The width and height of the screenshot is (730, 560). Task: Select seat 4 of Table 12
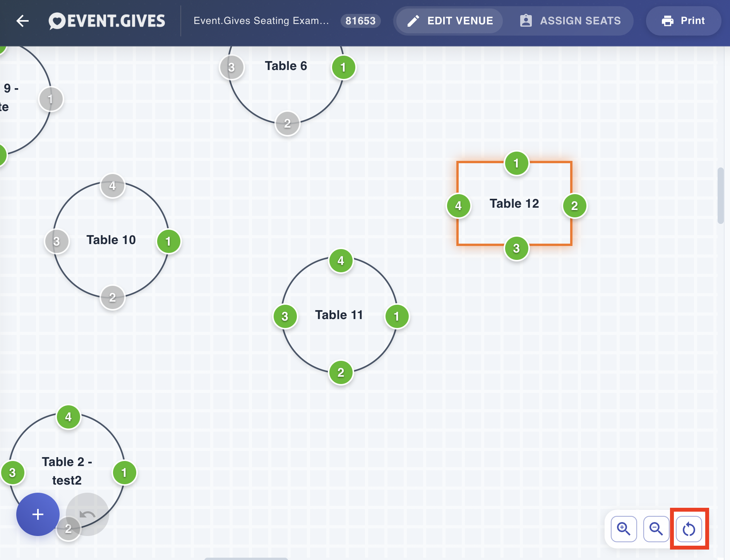coord(458,206)
